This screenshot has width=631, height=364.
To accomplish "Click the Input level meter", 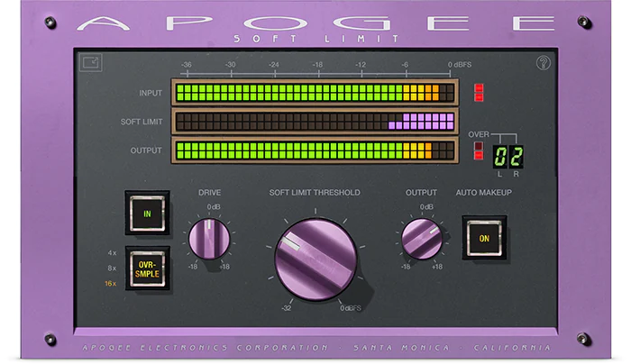I will [315, 93].
